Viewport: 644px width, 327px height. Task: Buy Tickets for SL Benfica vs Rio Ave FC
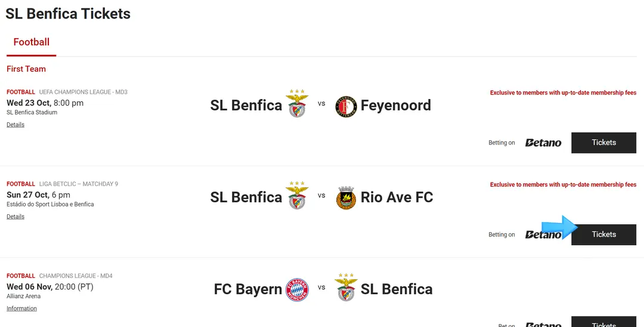point(603,235)
